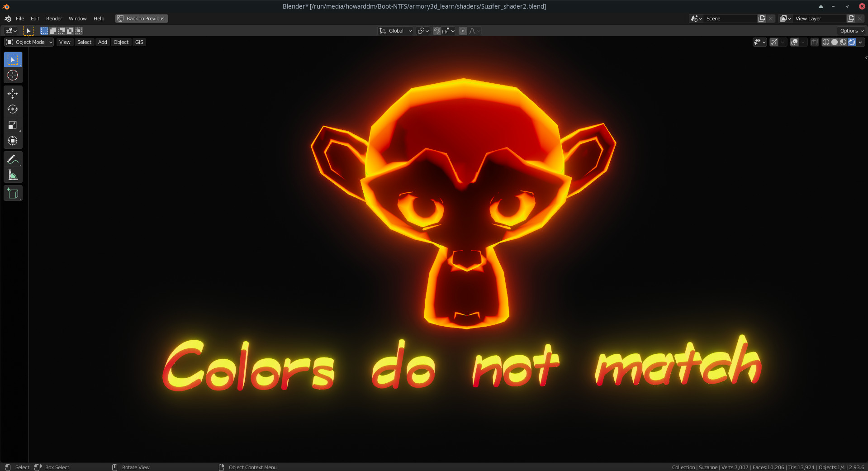Image resolution: width=868 pixels, height=471 pixels.
Task: Toggle snapping magnet on
Action: click(437, 31)
